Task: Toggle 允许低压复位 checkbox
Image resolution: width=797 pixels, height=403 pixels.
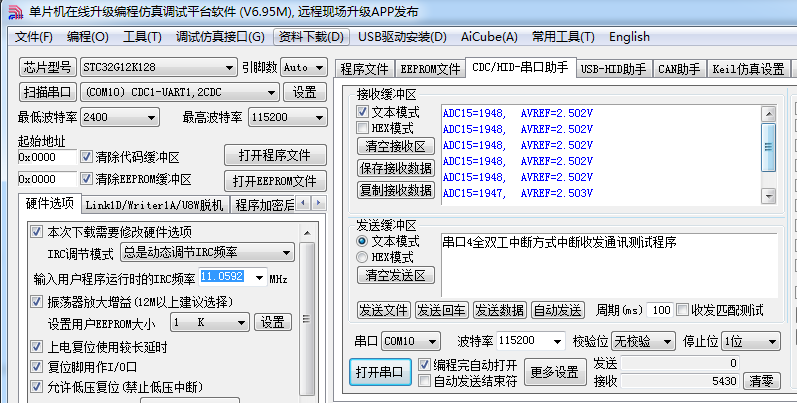Action: click(36, 386)
